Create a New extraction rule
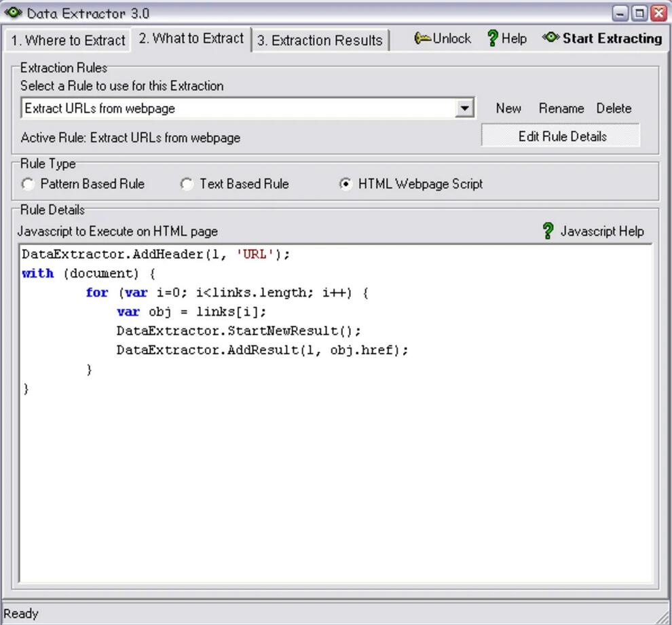Screen dimensions: 672x625 (x=508, y=108)
